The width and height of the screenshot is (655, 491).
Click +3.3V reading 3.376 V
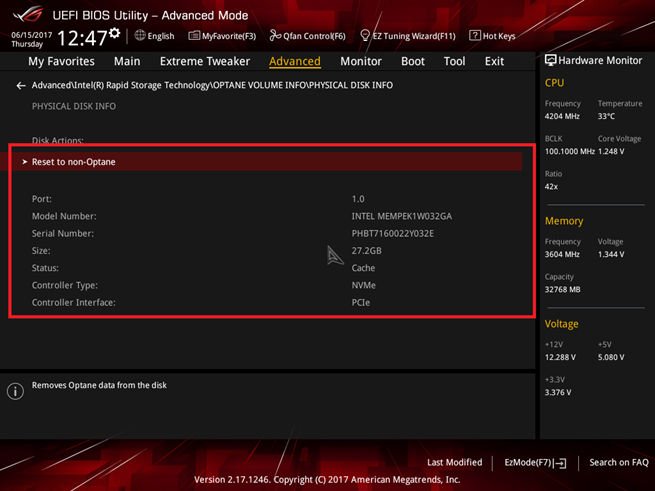click(558, 392)
